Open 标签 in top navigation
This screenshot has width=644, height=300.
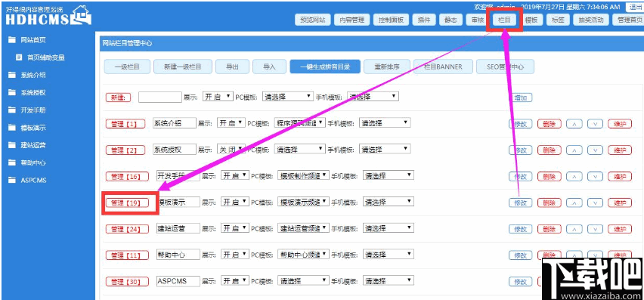(x=558, y=20)
